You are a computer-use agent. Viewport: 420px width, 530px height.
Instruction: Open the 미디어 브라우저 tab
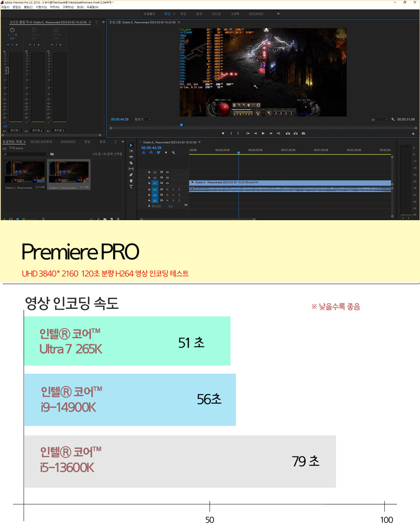[x=41, y=141]
